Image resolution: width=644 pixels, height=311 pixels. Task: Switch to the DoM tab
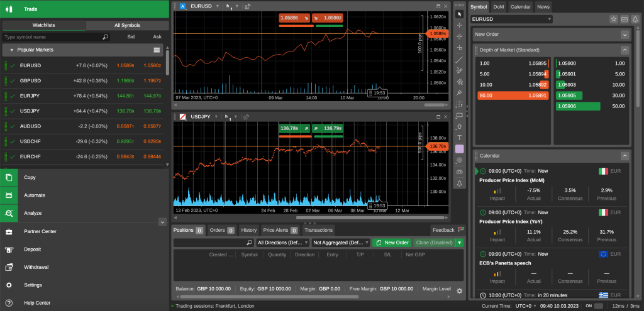pos(499,7)
